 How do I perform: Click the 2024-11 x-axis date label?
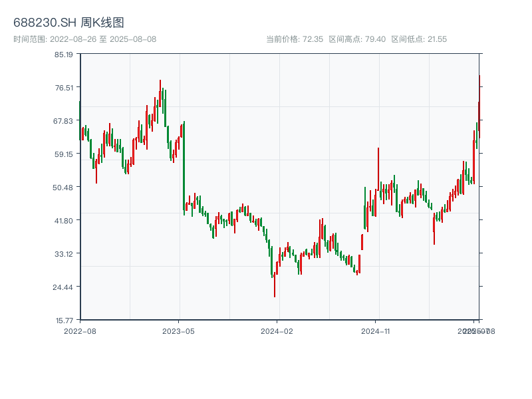point(376,331)
